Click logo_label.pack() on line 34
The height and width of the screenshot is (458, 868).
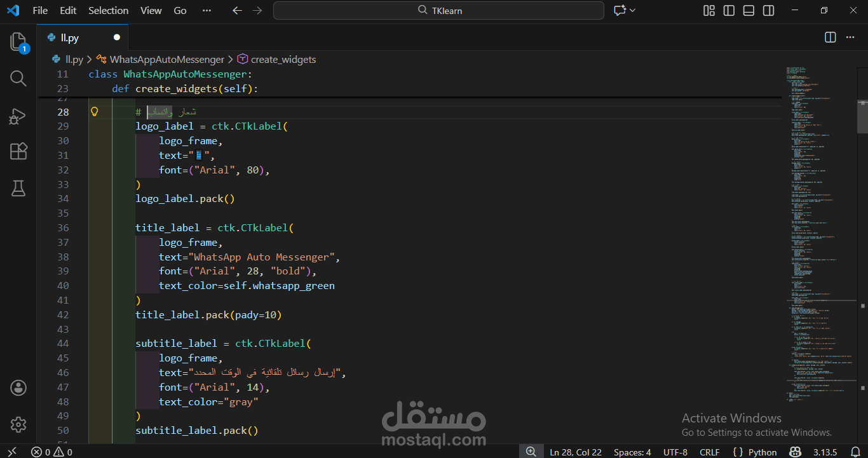[x=185, y=199]
